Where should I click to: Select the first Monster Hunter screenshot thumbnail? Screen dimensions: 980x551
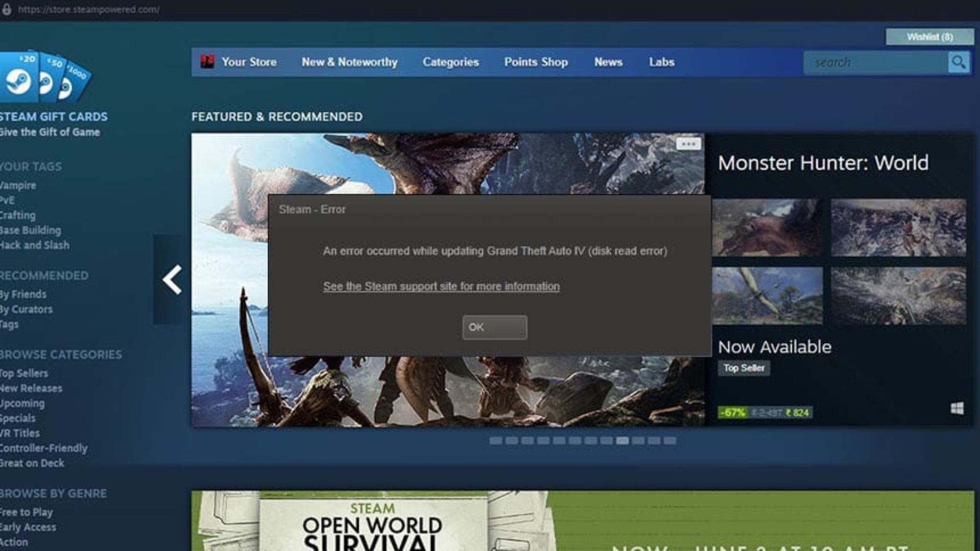[x=767, y=228]
